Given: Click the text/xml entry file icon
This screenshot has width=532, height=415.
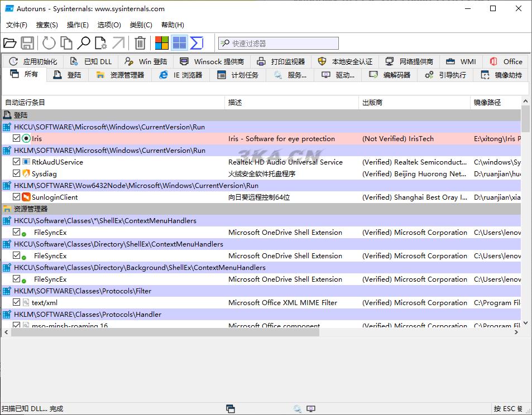Looking at the screenshot, I should pos(26,302).
